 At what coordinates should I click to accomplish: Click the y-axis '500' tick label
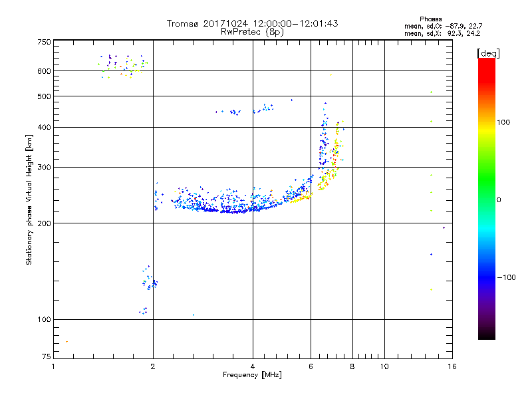pyautogui.click(x=44, y=96)
